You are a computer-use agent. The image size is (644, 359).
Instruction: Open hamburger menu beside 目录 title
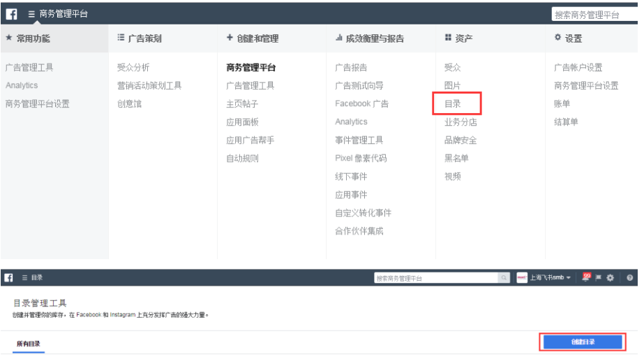tap(24, 278)
